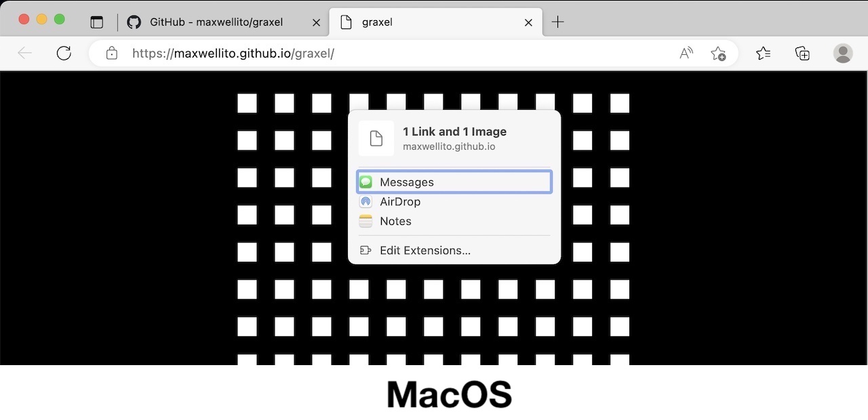Open the Collections icon
Viewport: 868px width, 420px height.
pos(802,53)
